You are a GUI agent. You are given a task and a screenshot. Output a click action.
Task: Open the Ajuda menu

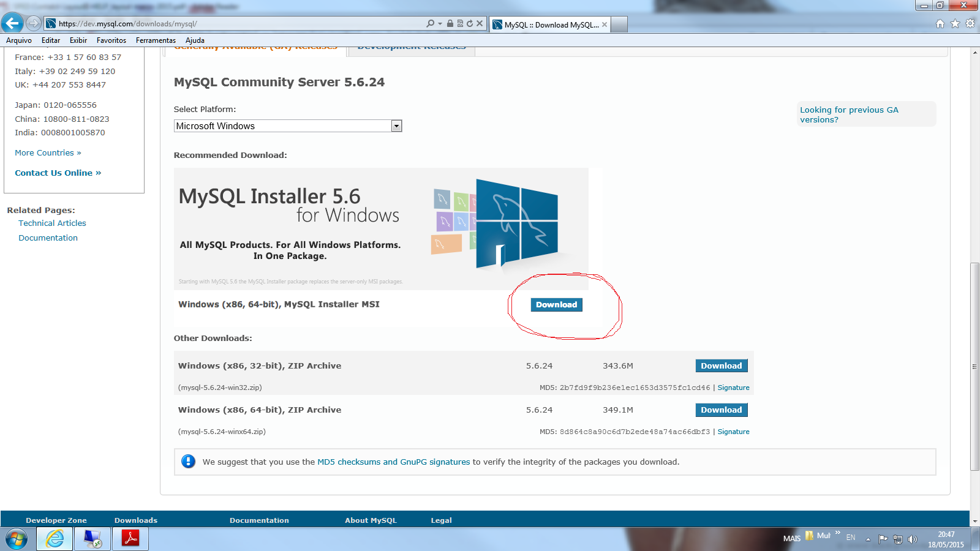point(195,40)
